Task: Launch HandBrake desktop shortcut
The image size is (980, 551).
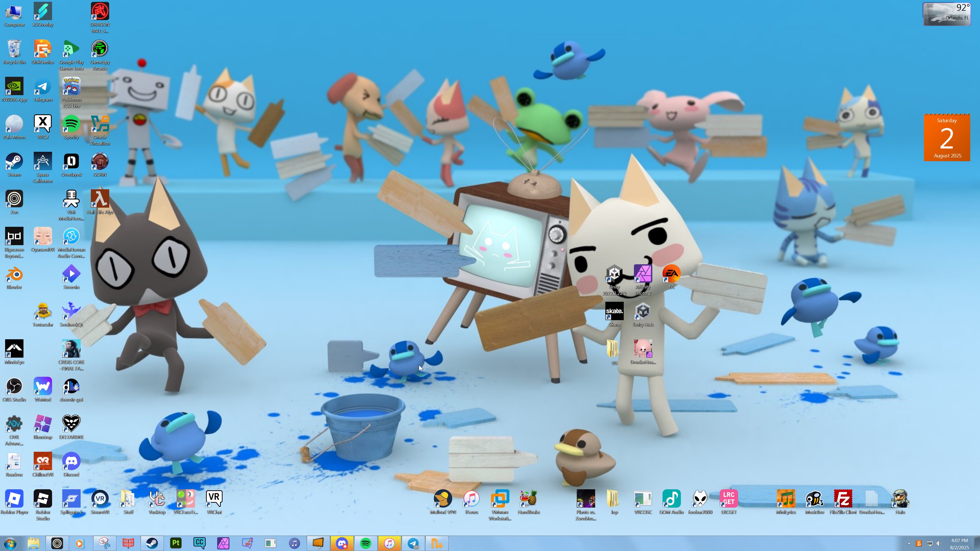Action: click(x=529, y=502)
